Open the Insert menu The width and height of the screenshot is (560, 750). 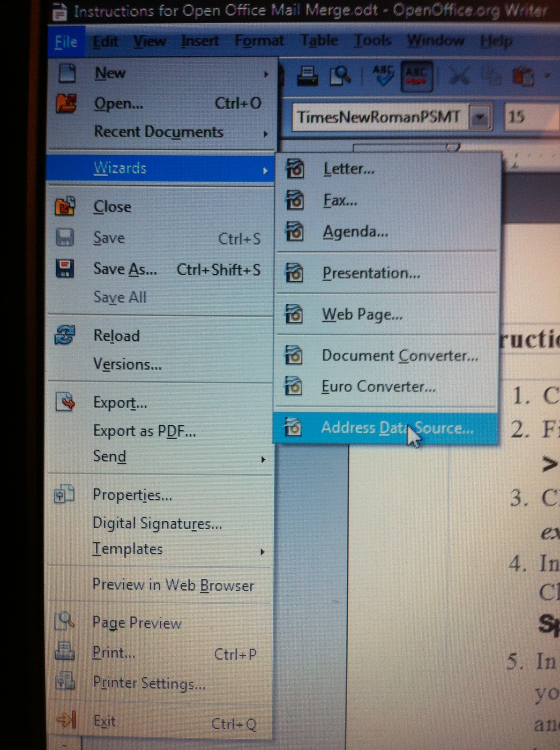click(200, 41)
